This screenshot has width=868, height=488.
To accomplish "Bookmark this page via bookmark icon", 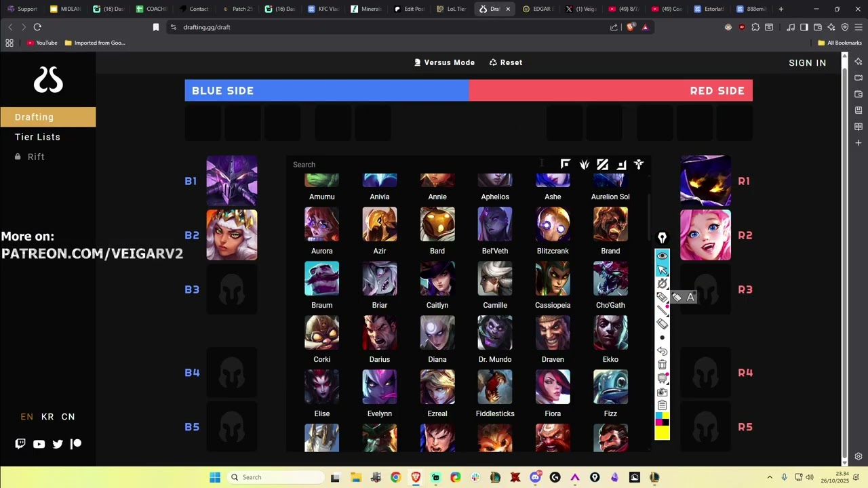I will (156, 27).
